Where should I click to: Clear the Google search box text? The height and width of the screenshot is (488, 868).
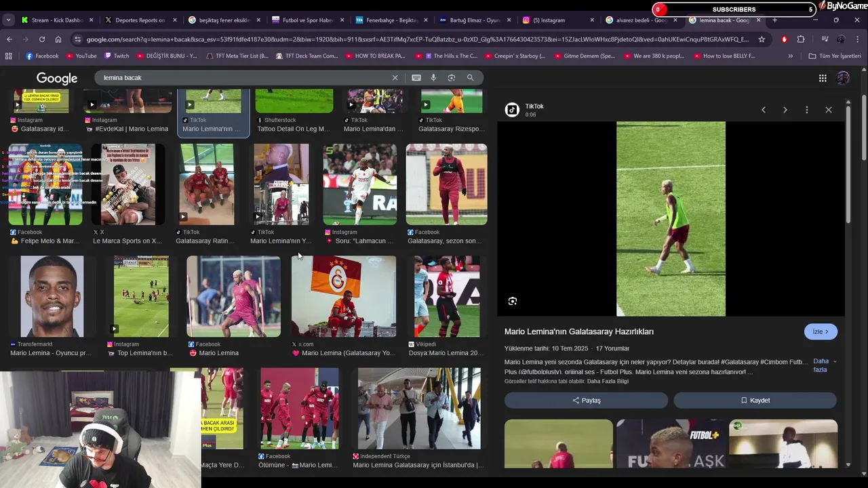395,78
